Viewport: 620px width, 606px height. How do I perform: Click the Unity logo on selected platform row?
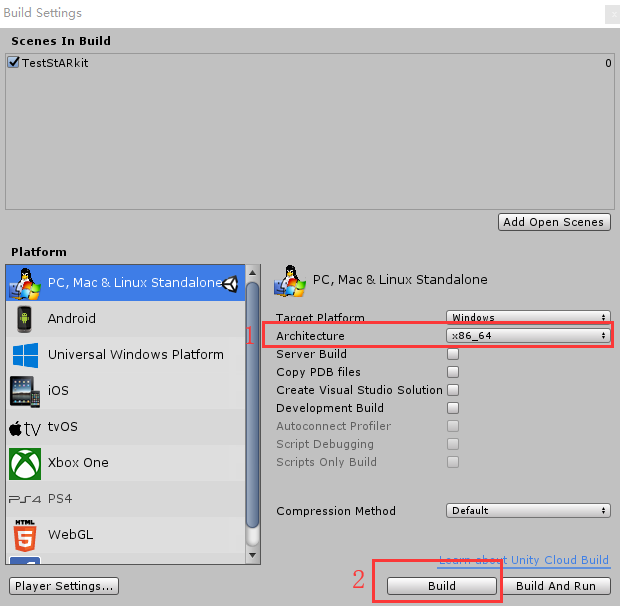(x=230, y=284)
